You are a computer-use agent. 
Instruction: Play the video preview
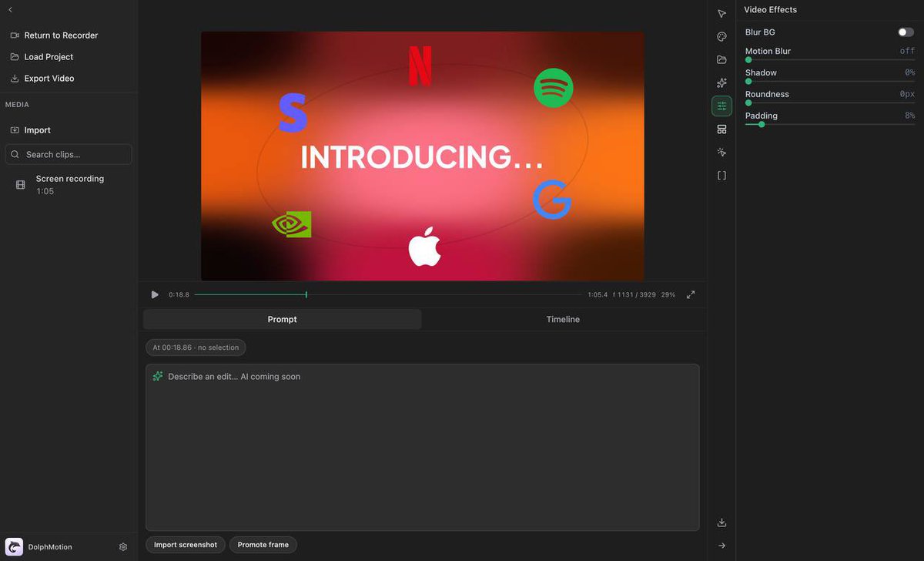tap(155, 294)
